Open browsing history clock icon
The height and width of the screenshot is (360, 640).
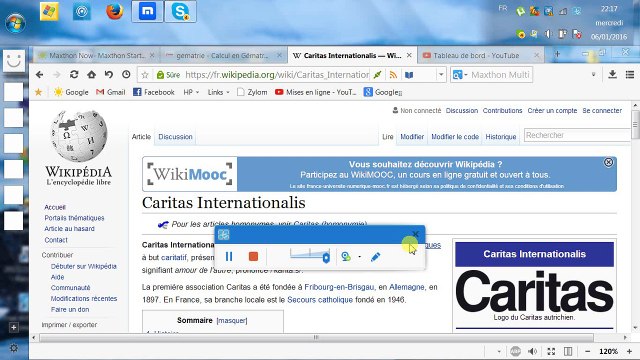tap(126, 75)
